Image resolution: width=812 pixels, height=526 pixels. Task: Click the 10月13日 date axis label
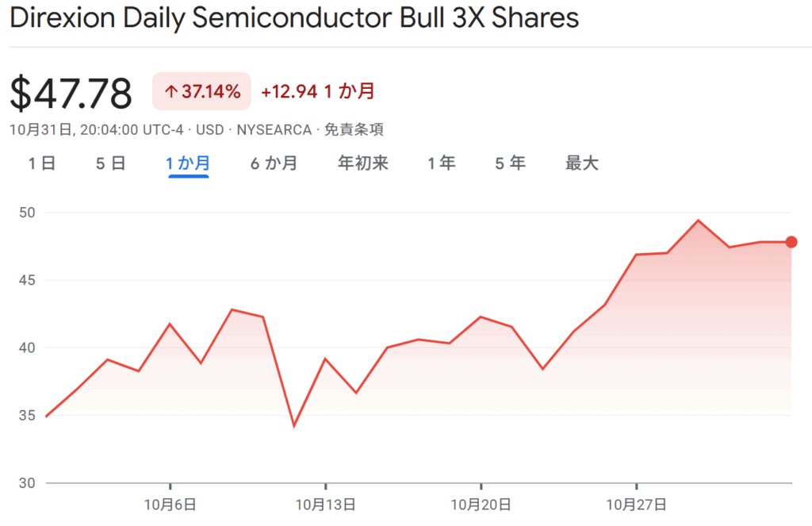click(x=325, y=505)
